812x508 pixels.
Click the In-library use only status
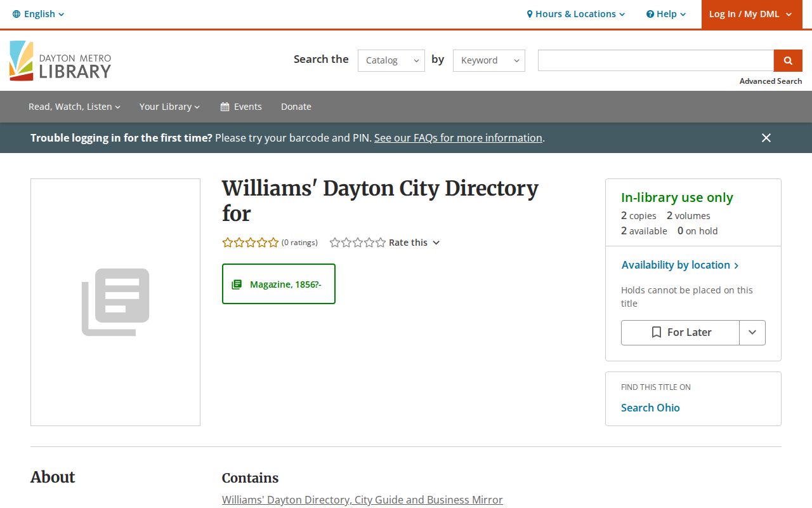tap(677, 197)
